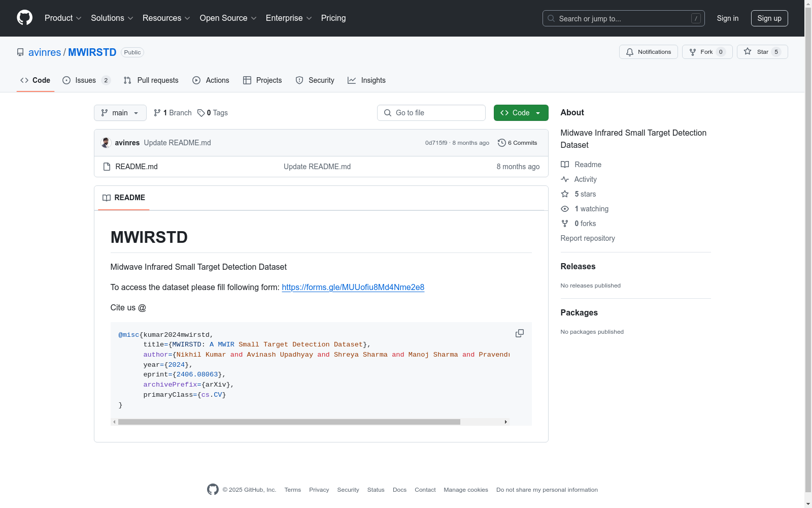Open the 0 forks link
Viewport: 812px width, 508px height.
tap(579, 224)
